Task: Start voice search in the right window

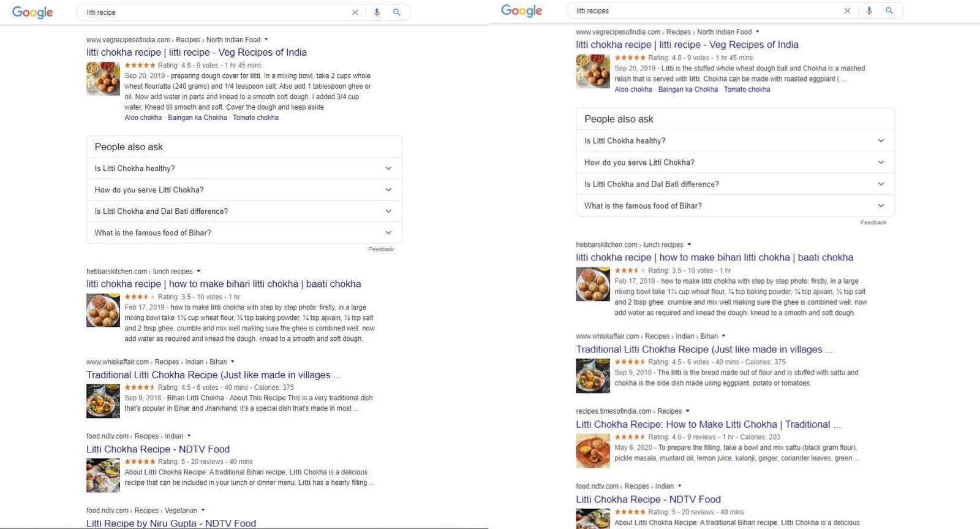Action: [x=869, y=10]
